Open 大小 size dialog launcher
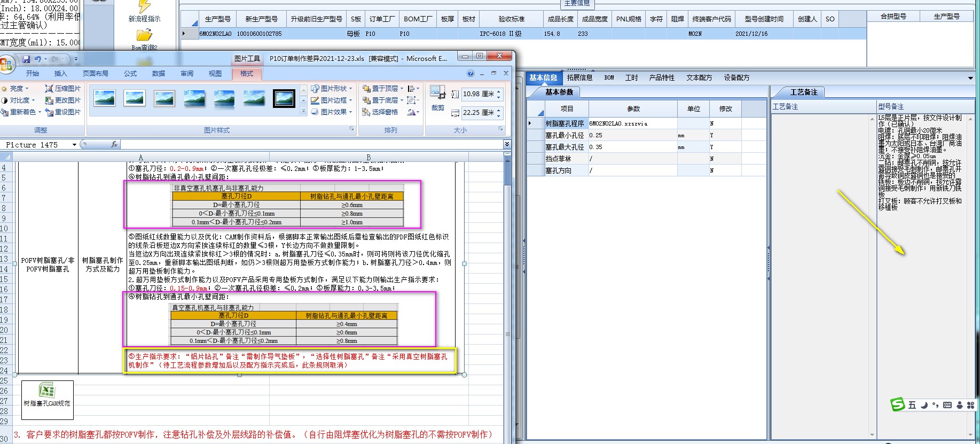The height and width of the screenshot is (444, 980). pos(500,129)
